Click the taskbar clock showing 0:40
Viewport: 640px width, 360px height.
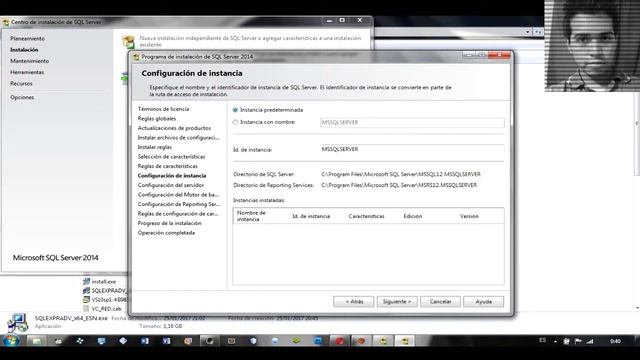[616, 341]
